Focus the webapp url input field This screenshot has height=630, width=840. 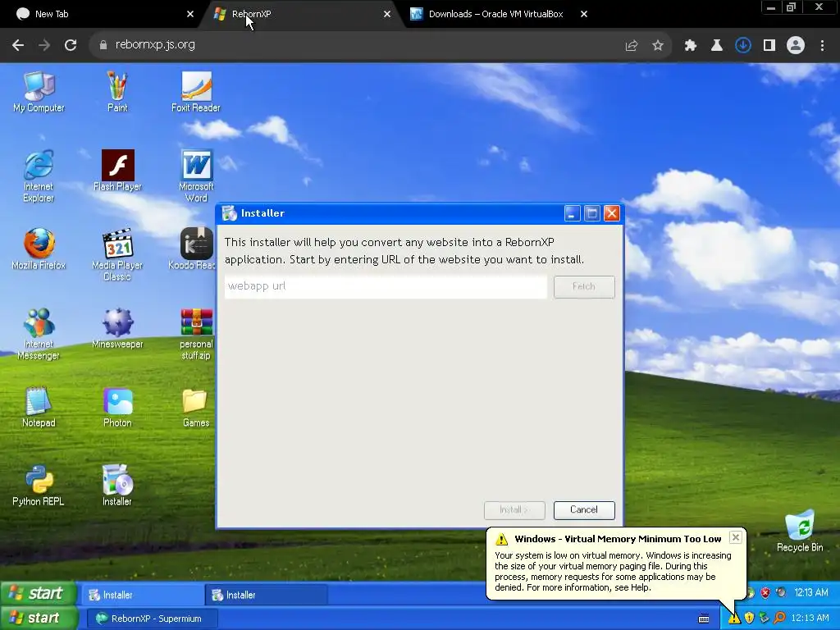(386, 286)
